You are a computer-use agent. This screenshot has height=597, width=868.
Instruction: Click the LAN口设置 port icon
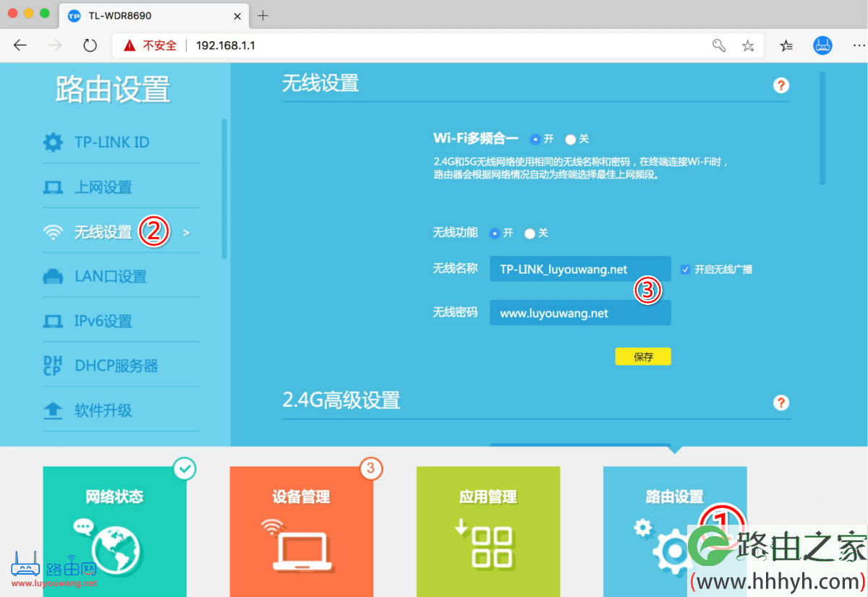[53, 277]
